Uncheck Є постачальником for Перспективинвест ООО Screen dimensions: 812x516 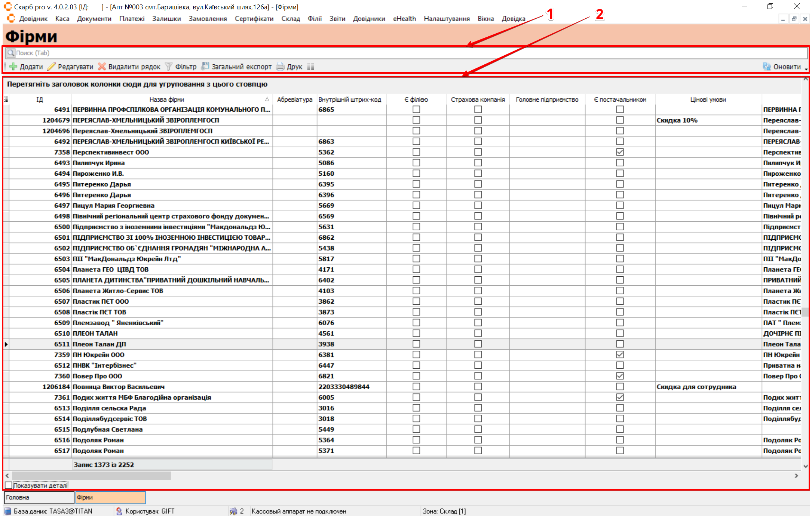(620, 152)
